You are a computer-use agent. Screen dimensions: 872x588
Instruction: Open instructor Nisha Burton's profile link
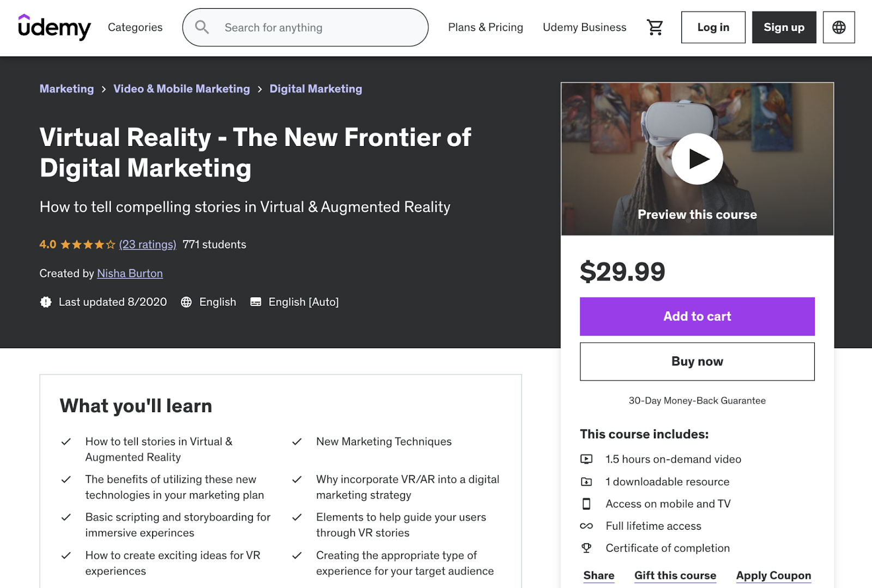(130, 273)
